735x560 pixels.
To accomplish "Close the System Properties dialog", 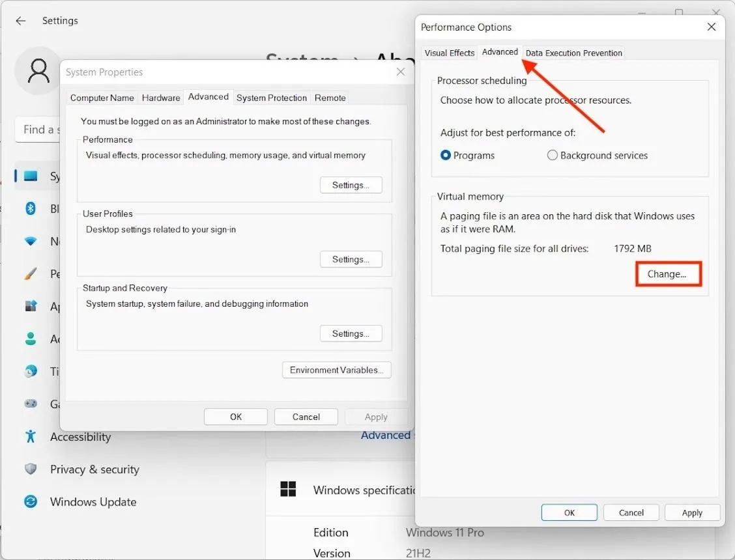I will [400, 72].
